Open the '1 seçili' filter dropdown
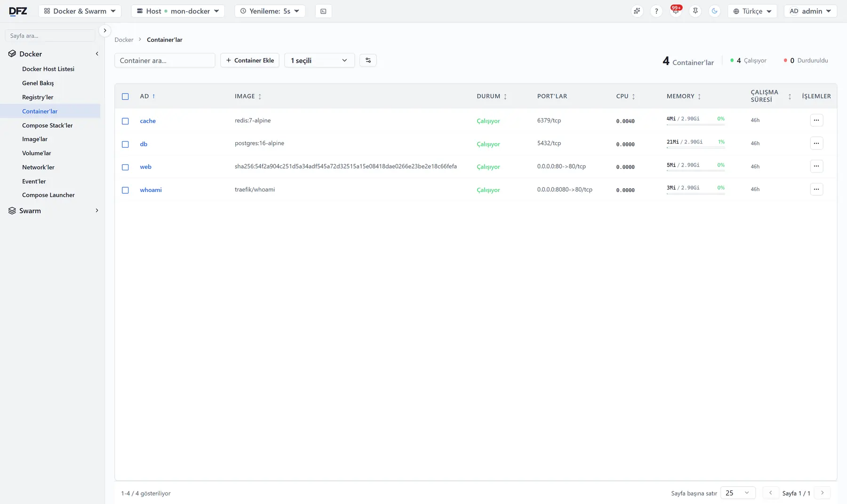 click(x=320, y=60)
